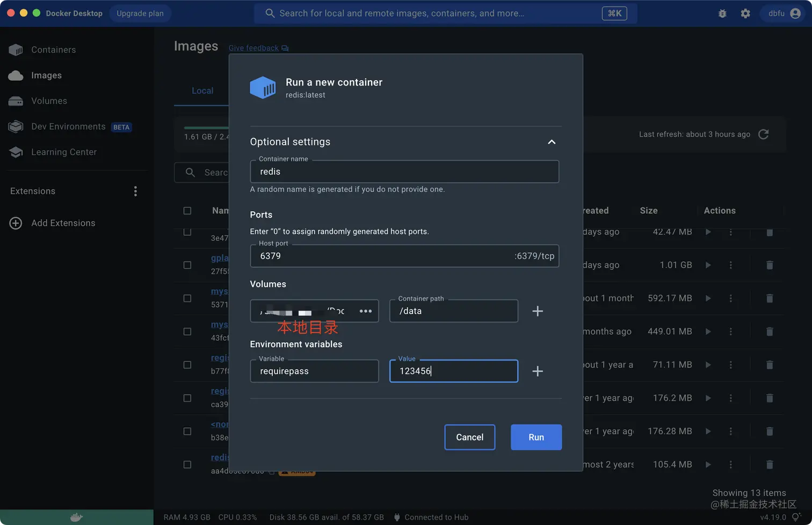
Task: Sort images by the Size column
Action: coord(649,211)
